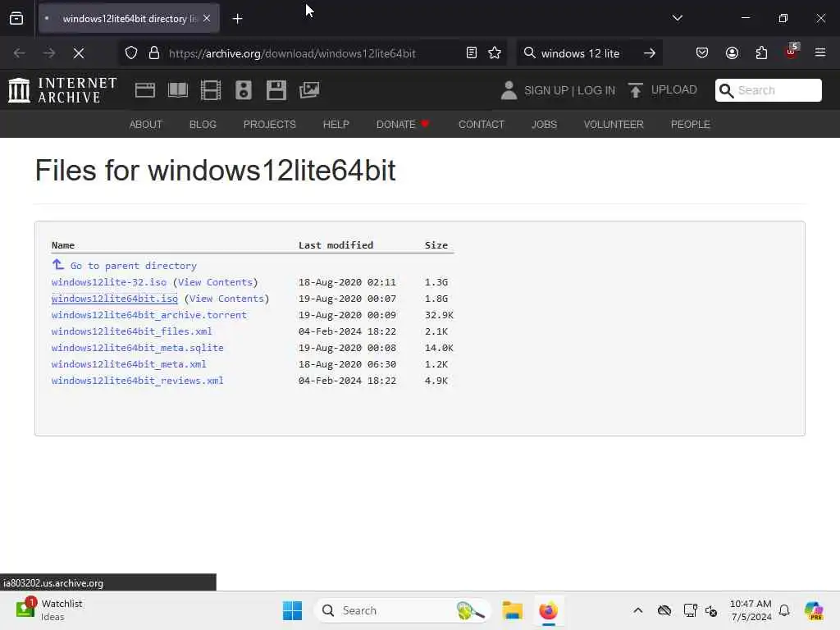
Task: Open the OneDrive cloud tray icon
Action: (664, 610)
